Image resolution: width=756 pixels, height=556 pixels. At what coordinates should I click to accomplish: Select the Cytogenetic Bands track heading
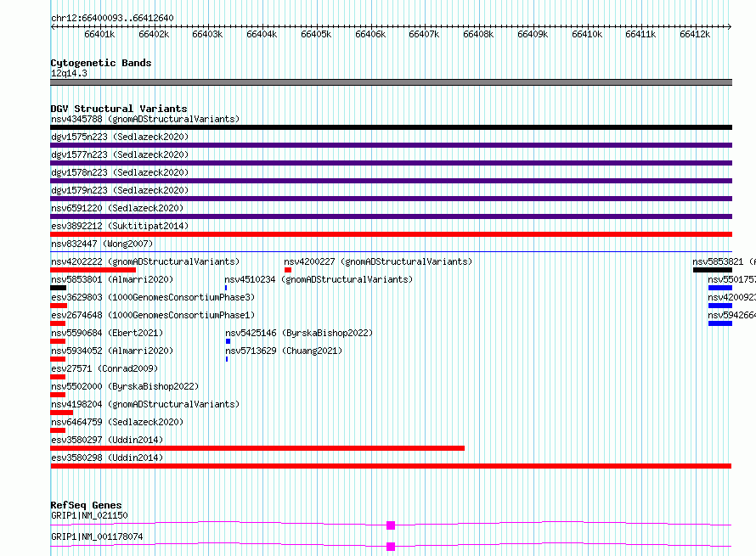coord(101,63)
